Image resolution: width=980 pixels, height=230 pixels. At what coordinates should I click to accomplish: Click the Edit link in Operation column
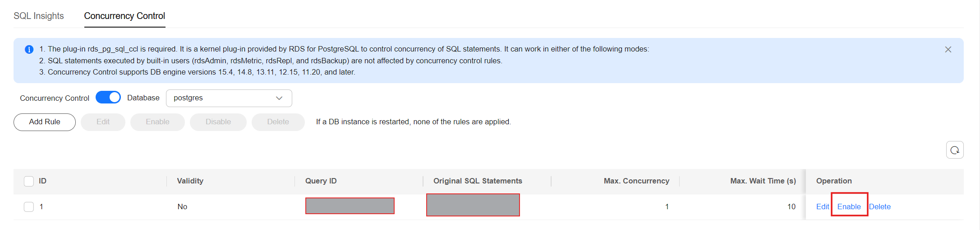tap(823, 207)
